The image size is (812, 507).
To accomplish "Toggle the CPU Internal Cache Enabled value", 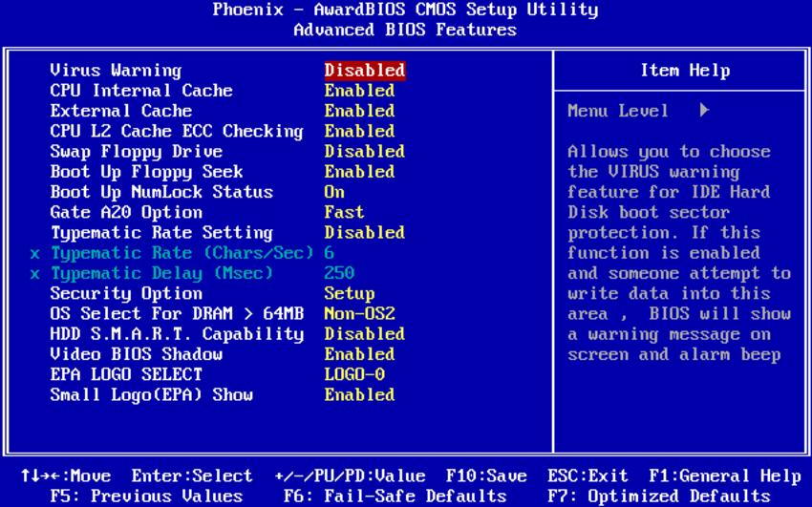I will (x=359, y=91).
